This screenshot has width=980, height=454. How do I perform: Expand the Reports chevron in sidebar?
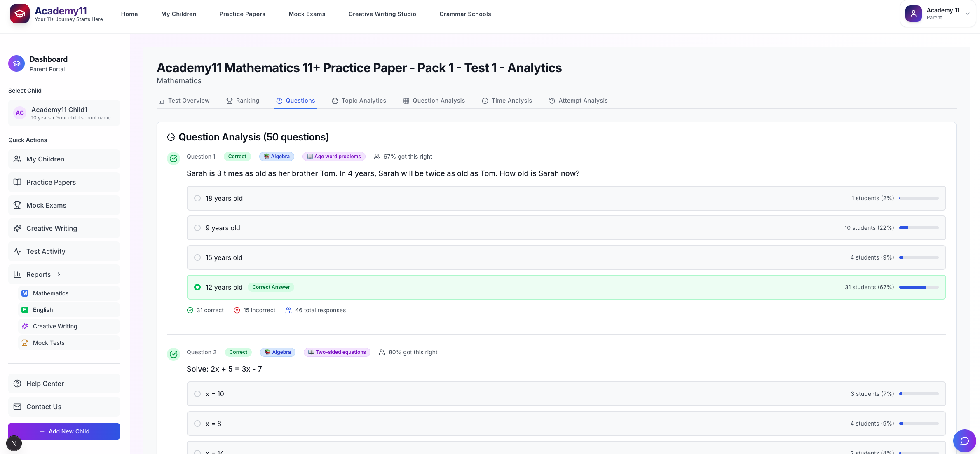(59, 274)
